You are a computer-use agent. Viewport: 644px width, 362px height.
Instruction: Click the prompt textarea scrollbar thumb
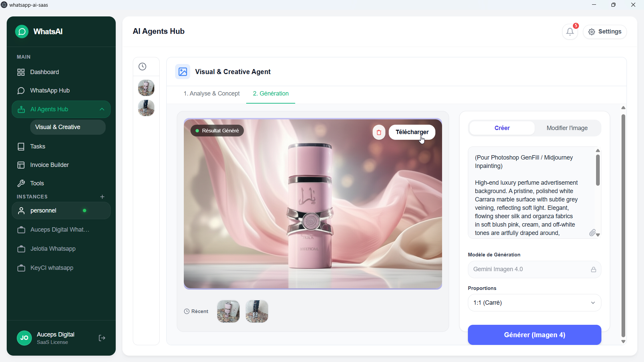[598, 170]
